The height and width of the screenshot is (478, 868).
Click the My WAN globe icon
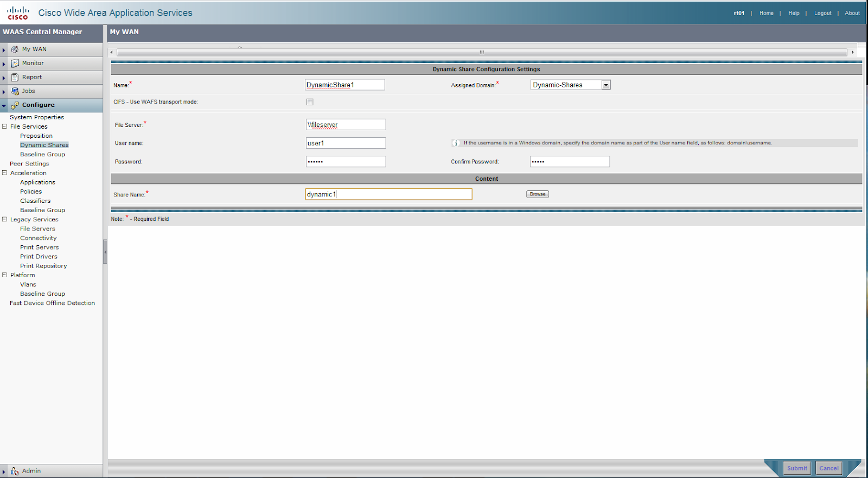pyautogui.click(x=15, y=49)
